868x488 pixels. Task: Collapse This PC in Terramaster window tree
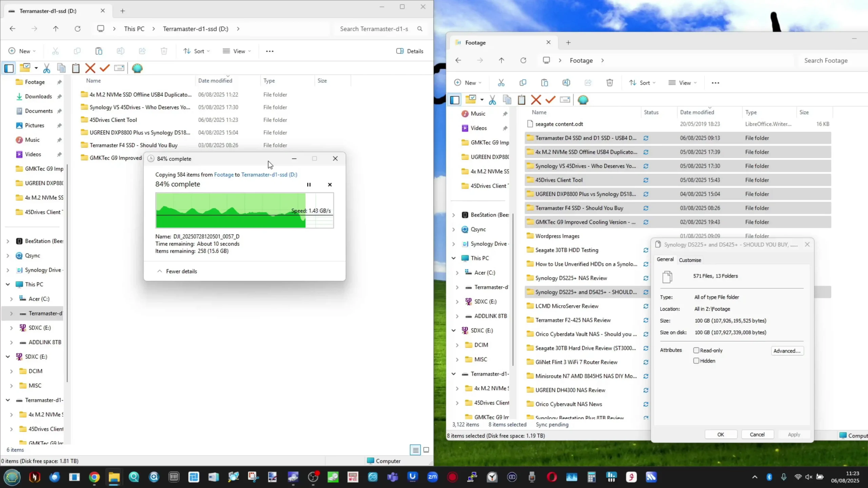8,285
